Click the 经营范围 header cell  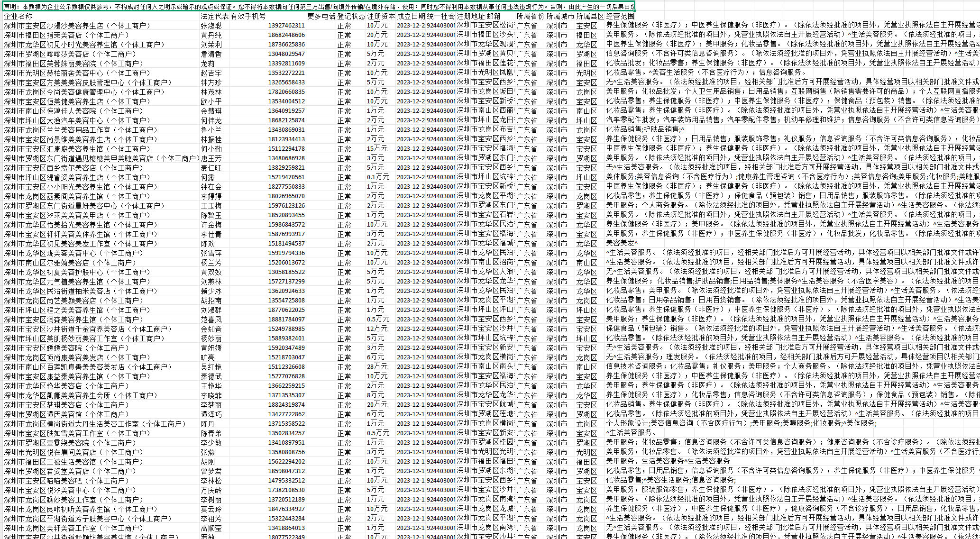(x=620, y=16)
